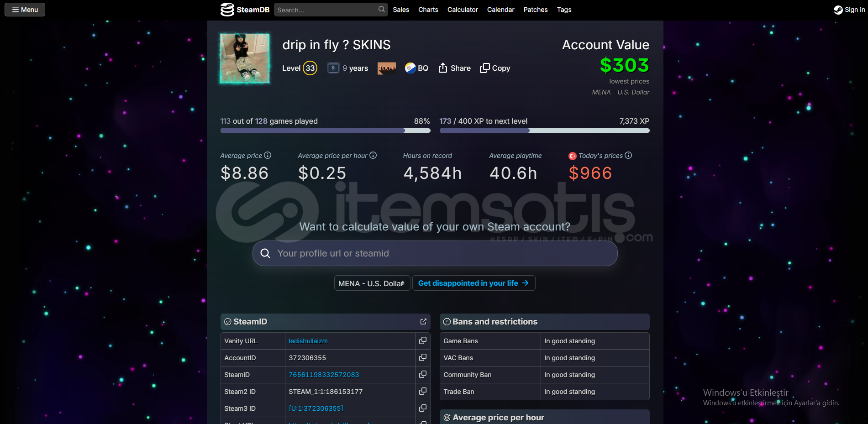
Task: Select the AccountID value 372306355
Action: (307, 358)
